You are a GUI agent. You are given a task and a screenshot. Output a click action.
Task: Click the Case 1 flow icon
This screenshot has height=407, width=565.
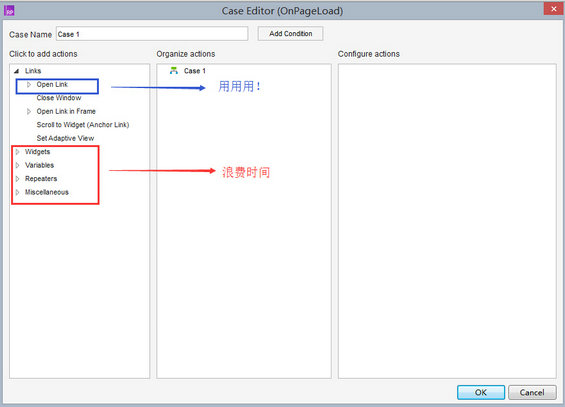pyautogui.click(x=174, y=71)
